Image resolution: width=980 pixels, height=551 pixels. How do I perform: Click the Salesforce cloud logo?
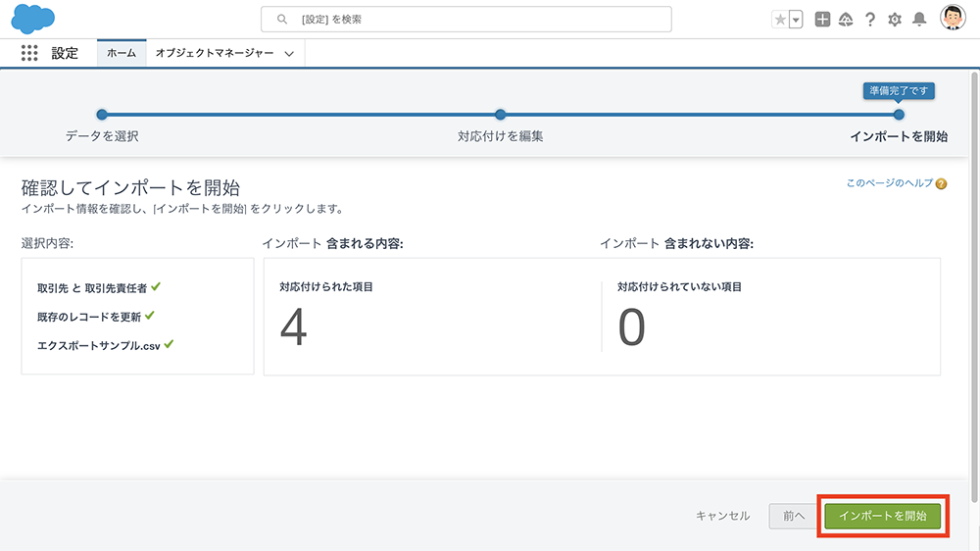33,19
